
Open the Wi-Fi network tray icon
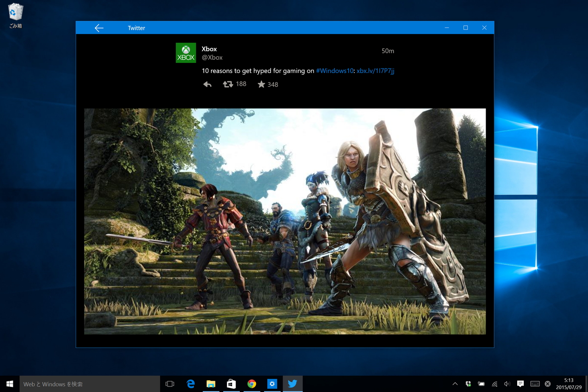pos(494,384)
